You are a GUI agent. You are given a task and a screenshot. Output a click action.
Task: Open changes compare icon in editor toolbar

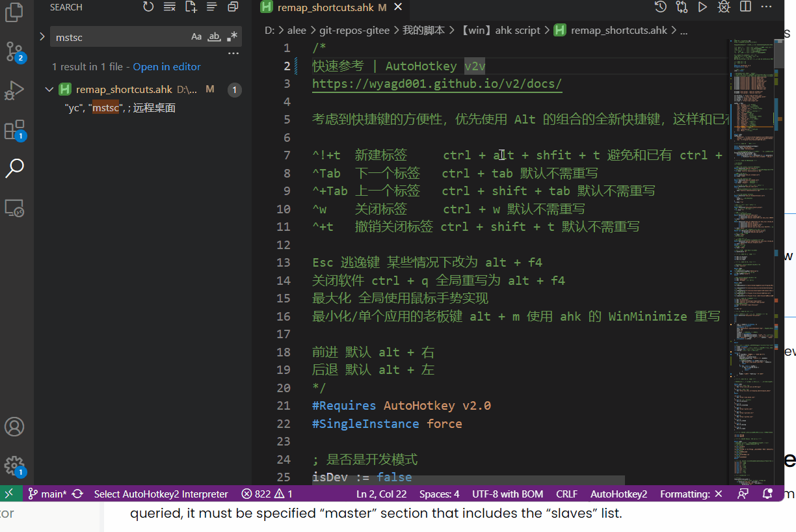click(682, 7)
